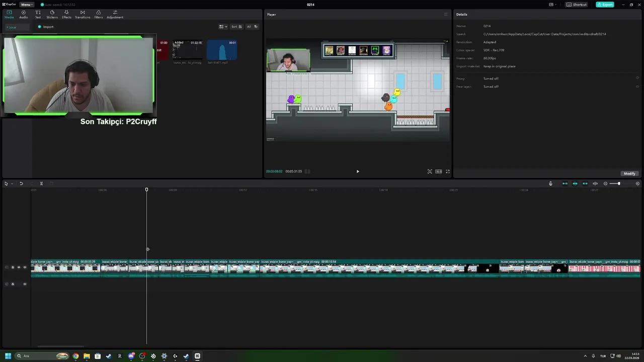Click the timeline horizontal scrollbar
Screen dimensions: 644x362
(x=60, y=346)
